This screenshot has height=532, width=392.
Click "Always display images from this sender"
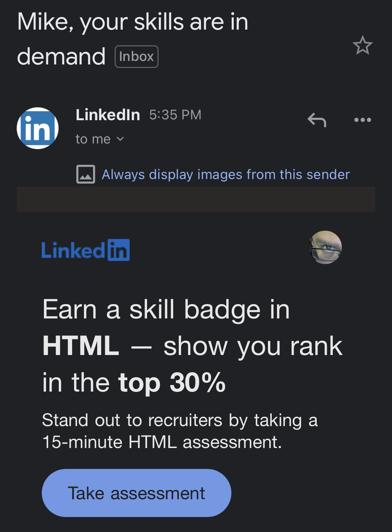point(225,174)
